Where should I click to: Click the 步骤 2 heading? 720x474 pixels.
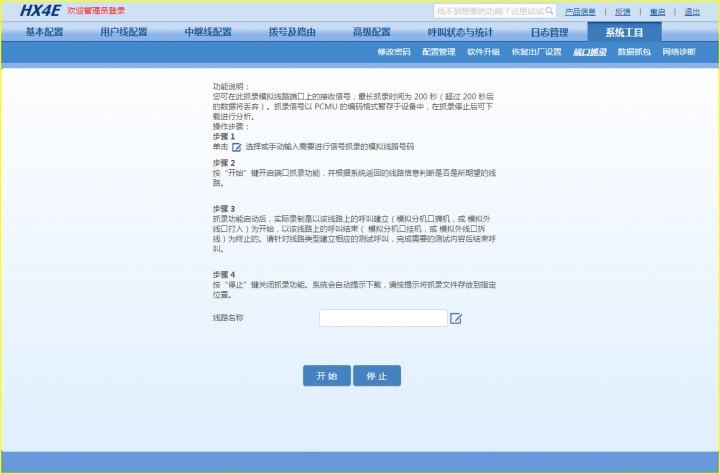tap(224, 163)
